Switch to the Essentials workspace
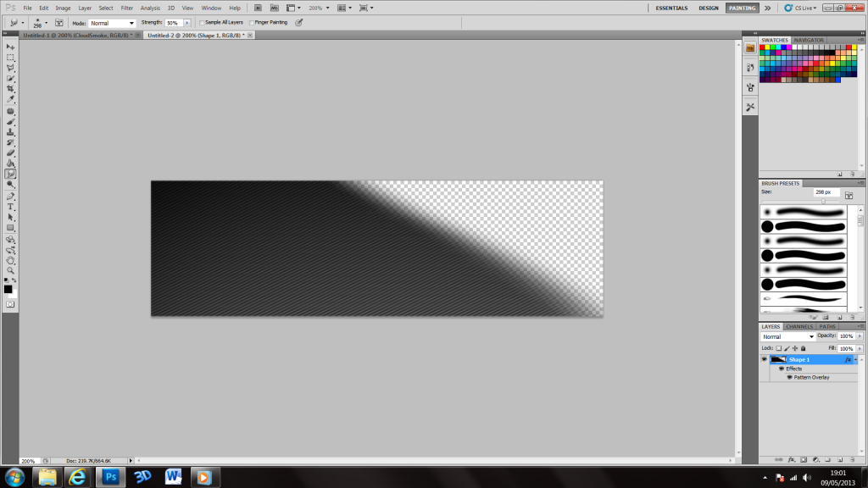This screenshot has width=868, height=488. [672, 8]
